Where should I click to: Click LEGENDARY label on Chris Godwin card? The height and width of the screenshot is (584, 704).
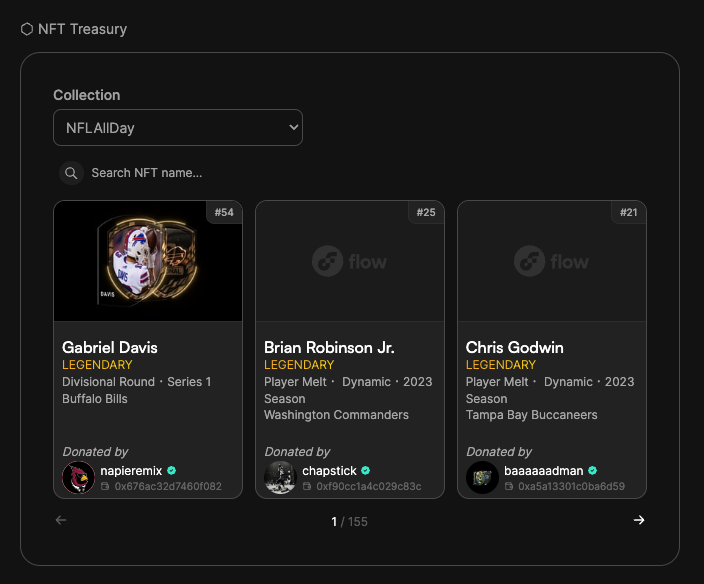501,364
